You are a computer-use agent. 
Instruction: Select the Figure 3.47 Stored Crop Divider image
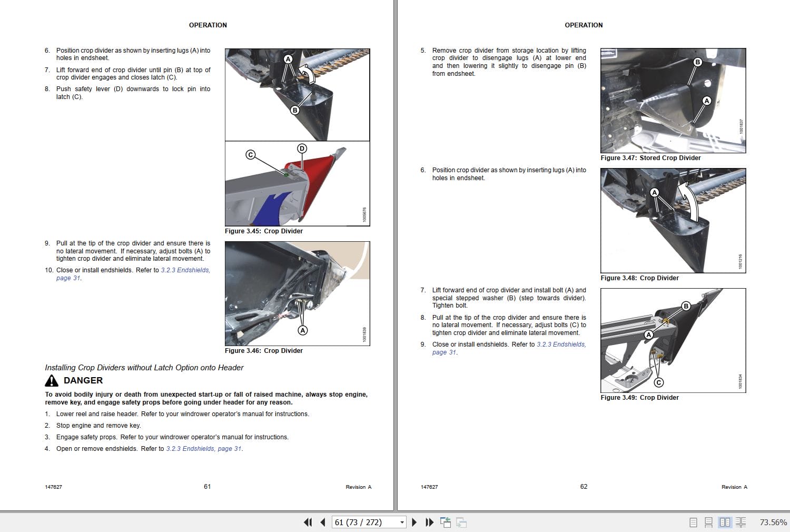[673, 100]
